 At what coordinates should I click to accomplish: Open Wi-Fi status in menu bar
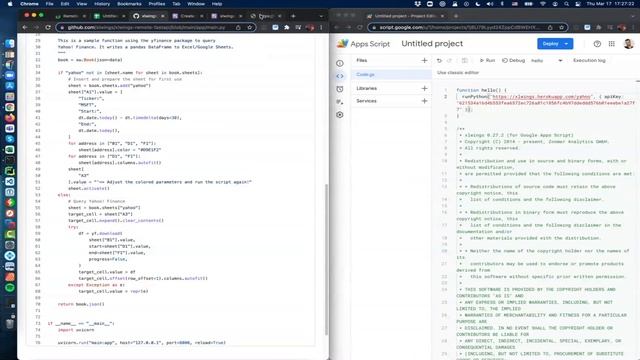pyautogui.click(x=542, y=4)
